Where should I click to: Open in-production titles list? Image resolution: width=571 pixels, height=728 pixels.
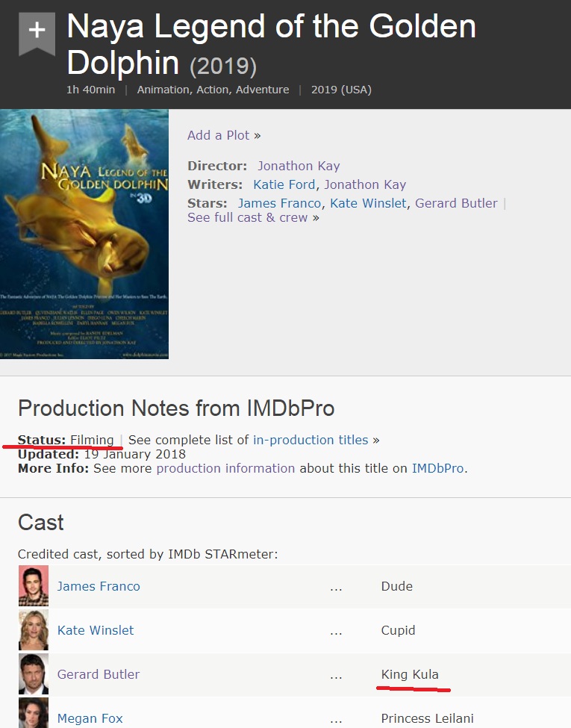click(311, 440)
